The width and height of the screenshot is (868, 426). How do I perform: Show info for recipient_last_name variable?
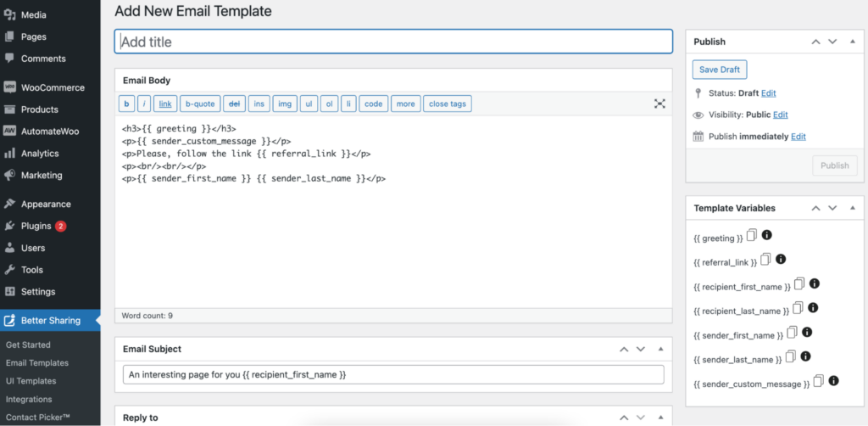tap(813, 307)
